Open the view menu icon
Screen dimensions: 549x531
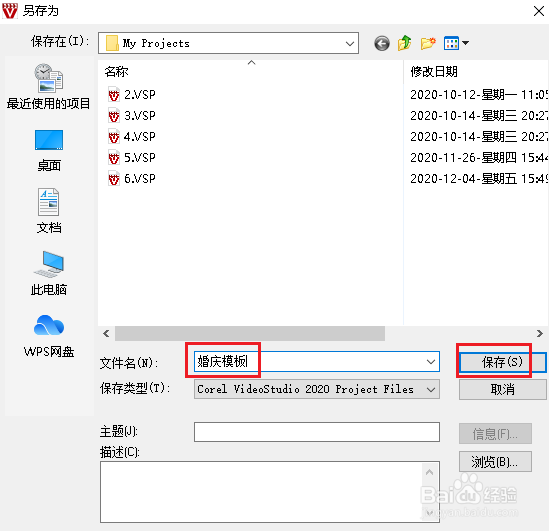[456, 43]
